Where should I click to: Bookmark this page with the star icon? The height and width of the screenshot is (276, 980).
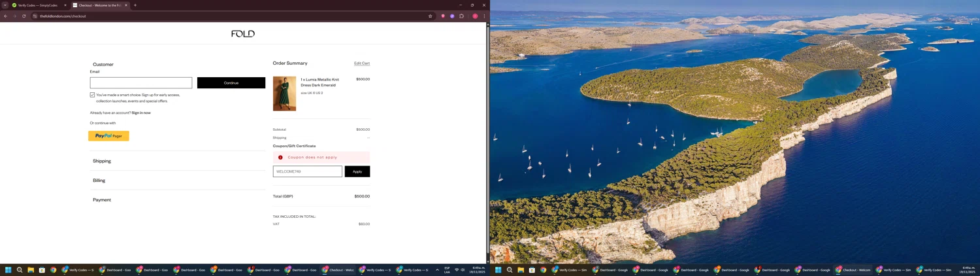coord(430,16)
